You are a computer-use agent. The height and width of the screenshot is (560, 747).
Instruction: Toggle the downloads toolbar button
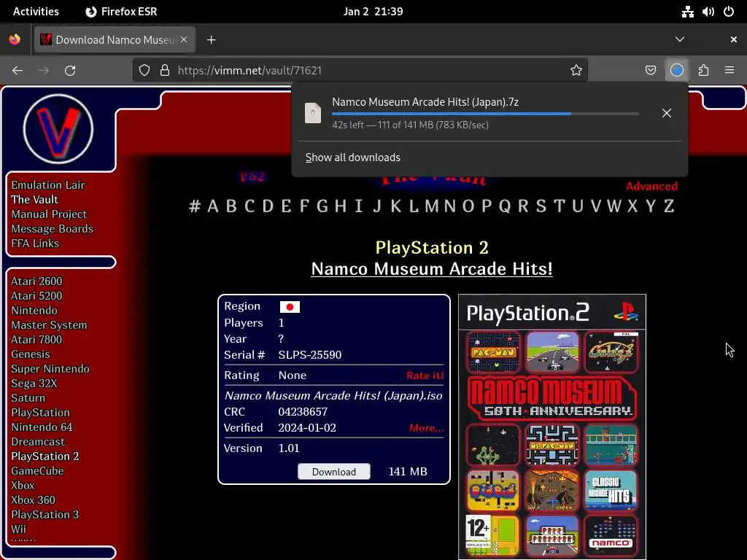tap(677, 71)
